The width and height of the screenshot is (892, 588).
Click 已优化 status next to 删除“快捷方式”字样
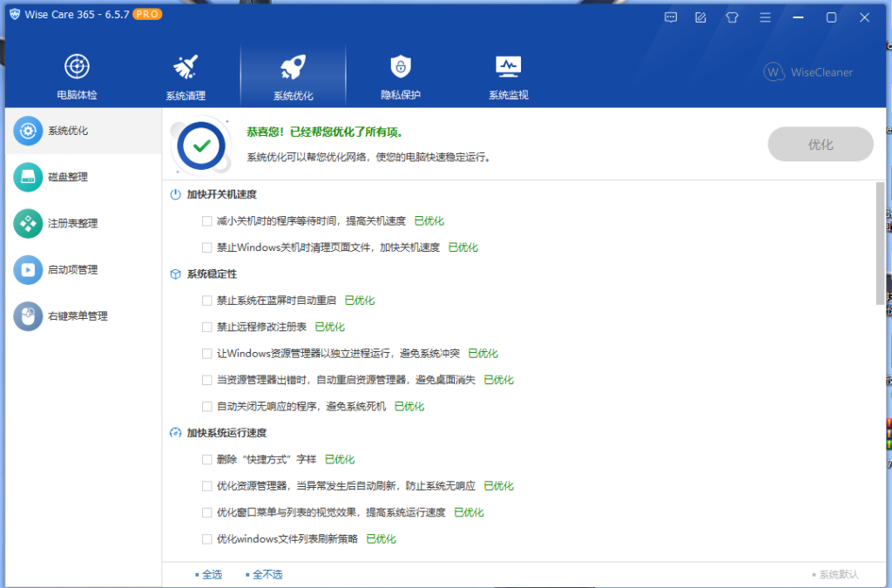340,459
